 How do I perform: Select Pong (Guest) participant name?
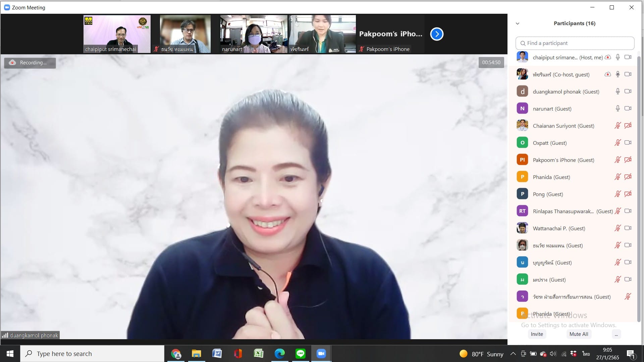click(548, 194)
